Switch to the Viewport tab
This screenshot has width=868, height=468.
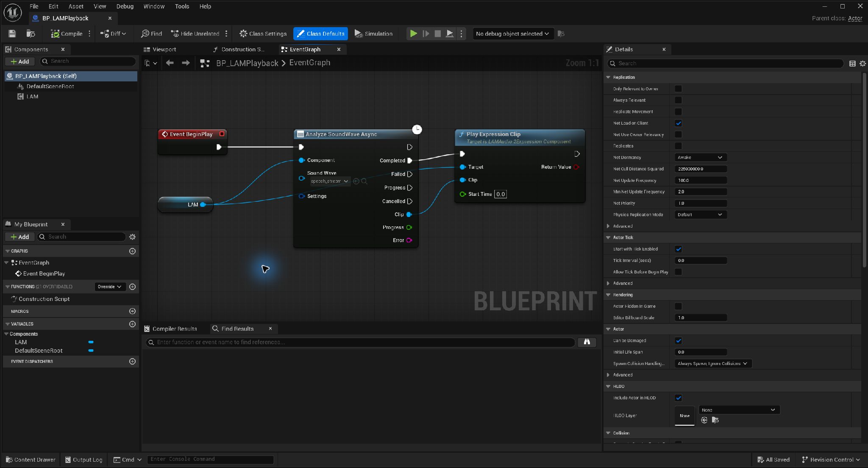point(160,49)
